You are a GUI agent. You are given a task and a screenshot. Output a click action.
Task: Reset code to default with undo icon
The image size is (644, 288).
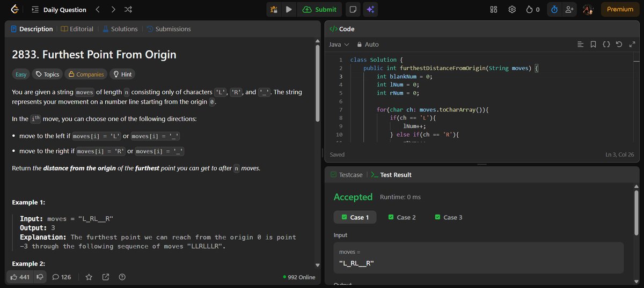619,45
